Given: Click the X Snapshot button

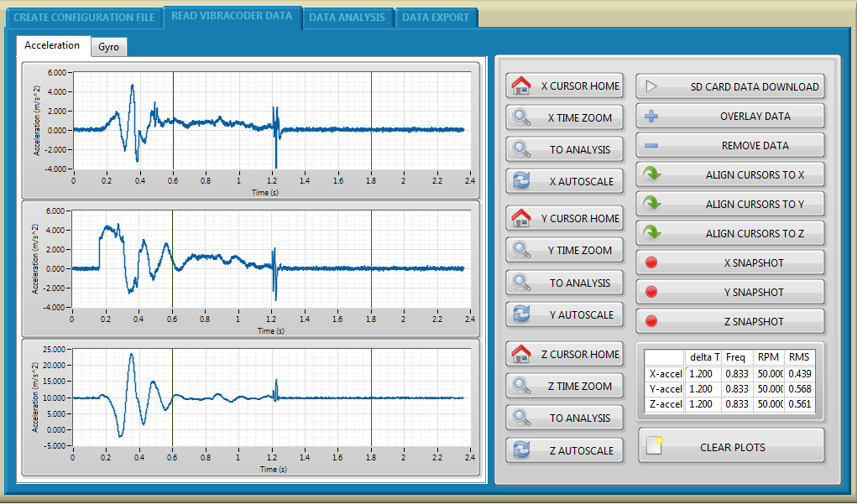Looking at the screenshot, I should pos(729,262).
